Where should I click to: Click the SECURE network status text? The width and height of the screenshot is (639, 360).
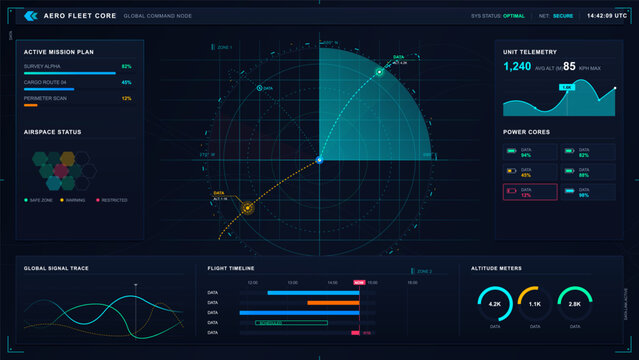point(563,16)
